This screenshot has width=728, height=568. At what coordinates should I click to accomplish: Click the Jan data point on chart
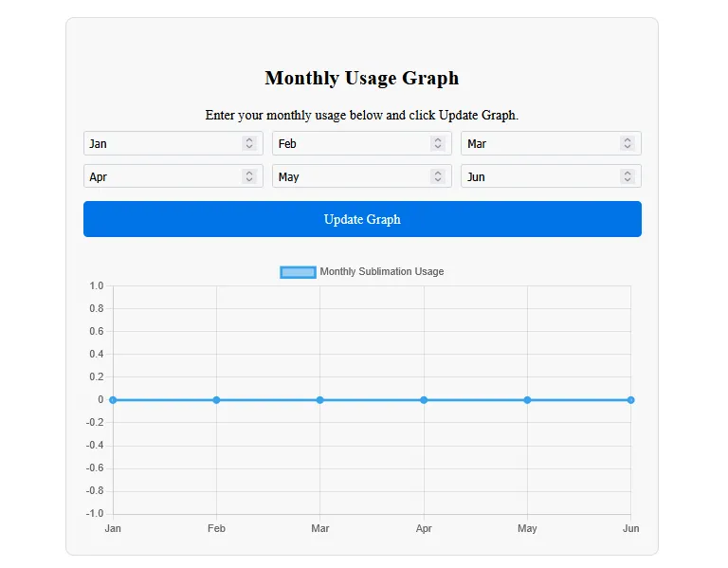tap(113, 400)
